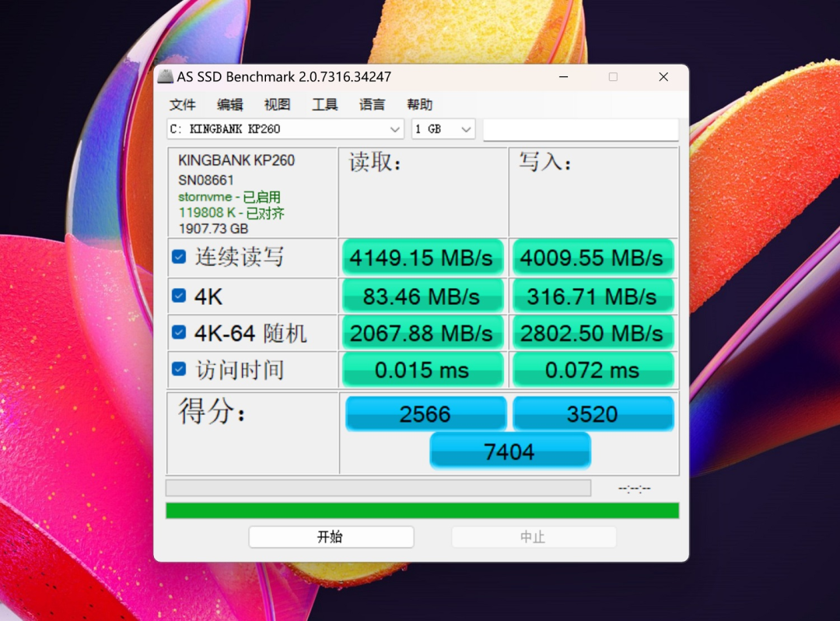Minimize the AS SSD Benchmark window
This screenshot has width=840, height=621.
tap(564, 76)
